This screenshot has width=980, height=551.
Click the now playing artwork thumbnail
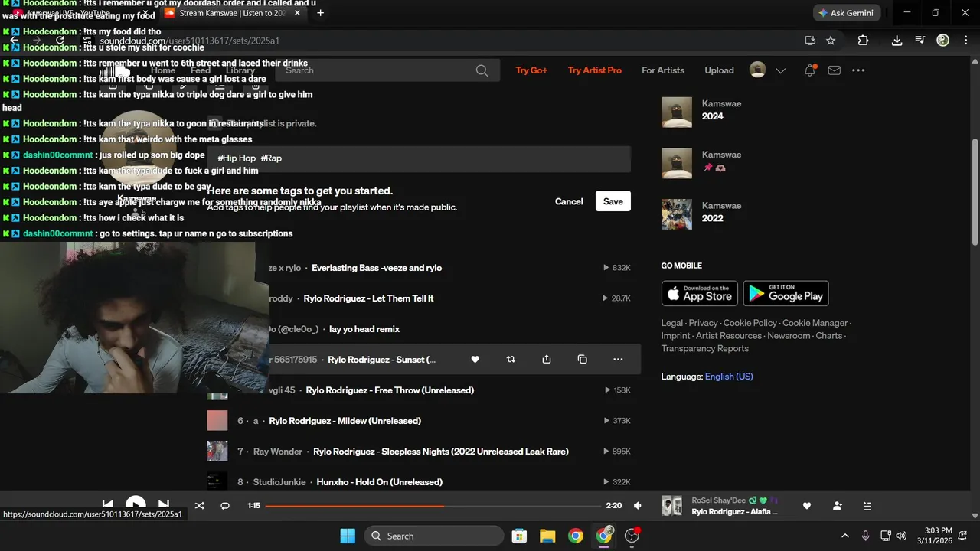click(x=671, y=506)
